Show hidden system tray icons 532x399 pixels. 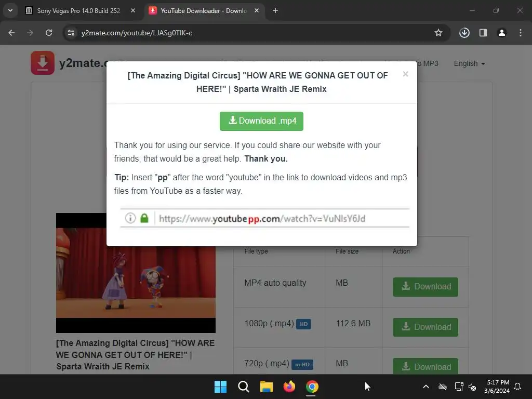(426, 387)
